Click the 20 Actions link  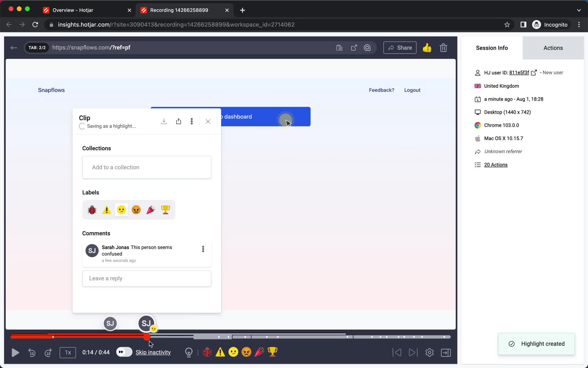496,164
